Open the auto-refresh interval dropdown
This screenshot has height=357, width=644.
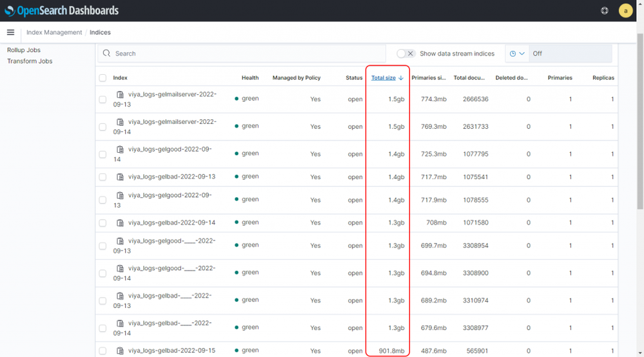[x=517, y=53]
